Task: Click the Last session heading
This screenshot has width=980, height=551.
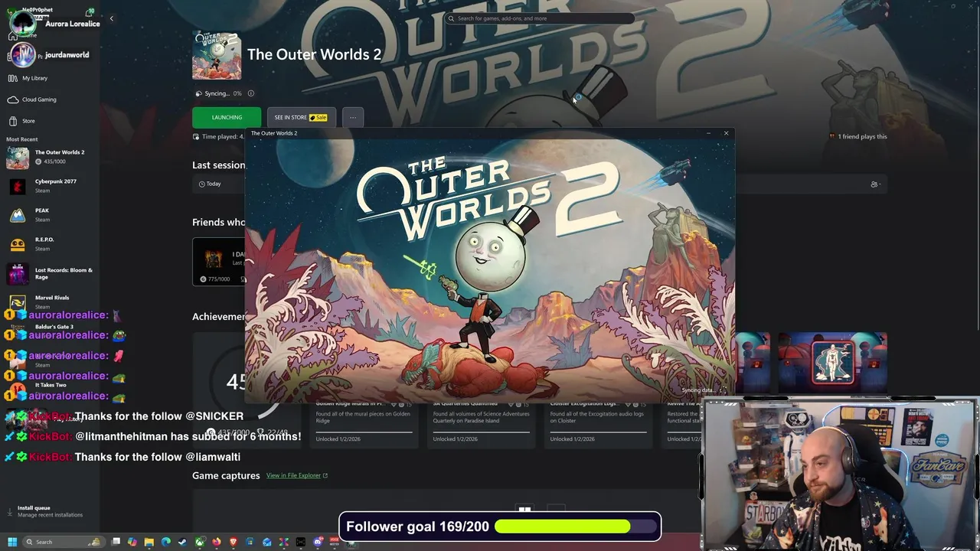Action: coord(218,165)
